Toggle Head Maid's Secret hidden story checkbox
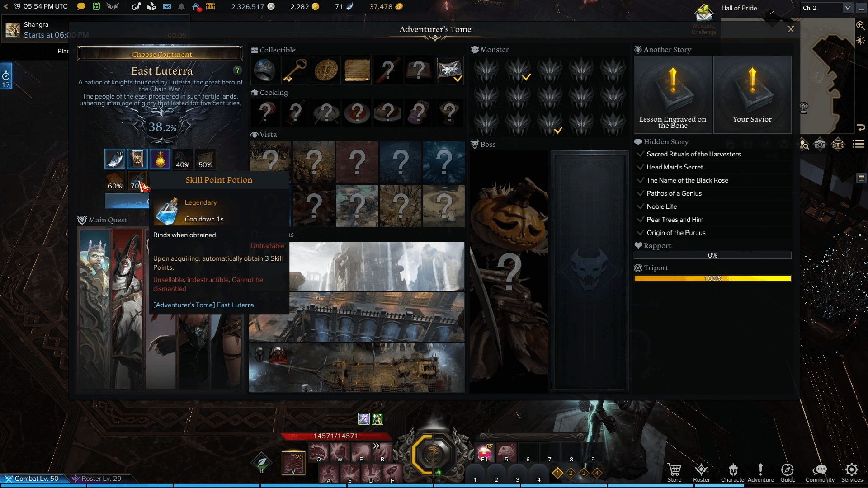This screenshot has width=868, height=488. tap(641, 167)
